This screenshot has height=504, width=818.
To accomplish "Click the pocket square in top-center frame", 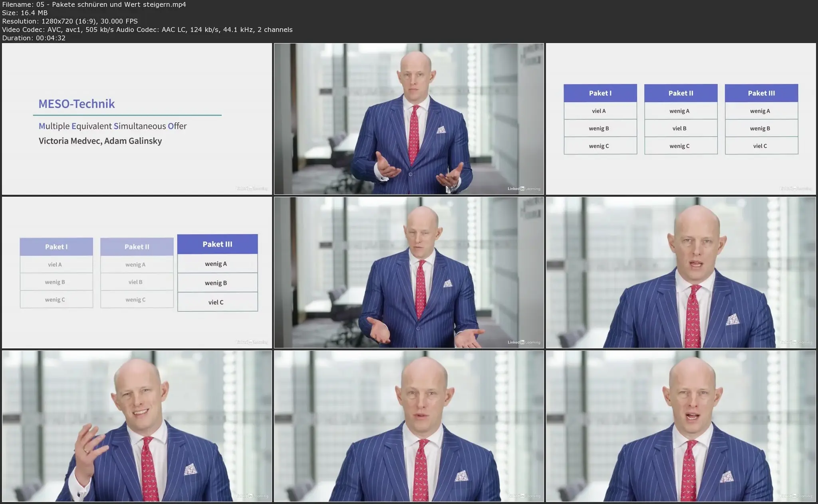I will [441, 130].
